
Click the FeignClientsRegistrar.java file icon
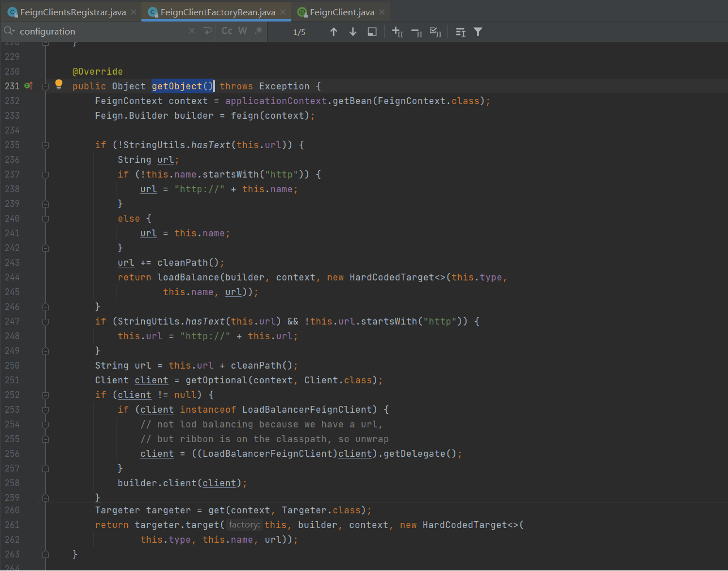pos(12,12)
